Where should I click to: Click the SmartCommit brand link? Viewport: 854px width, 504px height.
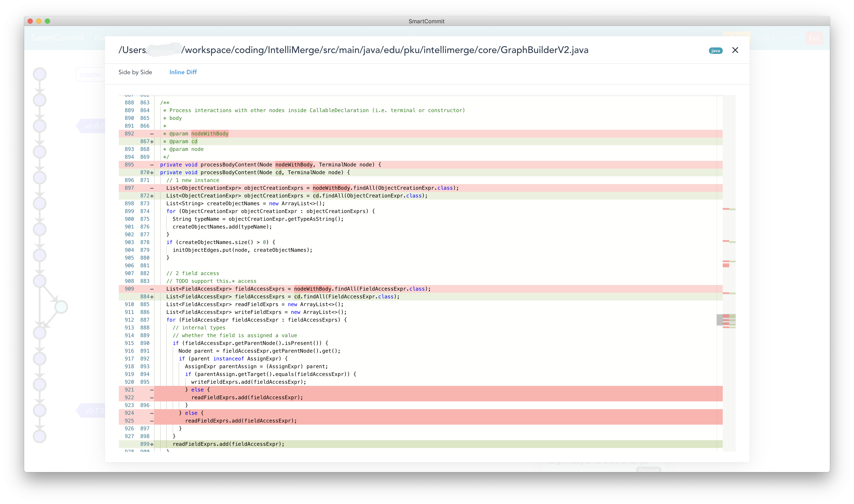click(x=58, y=38)
